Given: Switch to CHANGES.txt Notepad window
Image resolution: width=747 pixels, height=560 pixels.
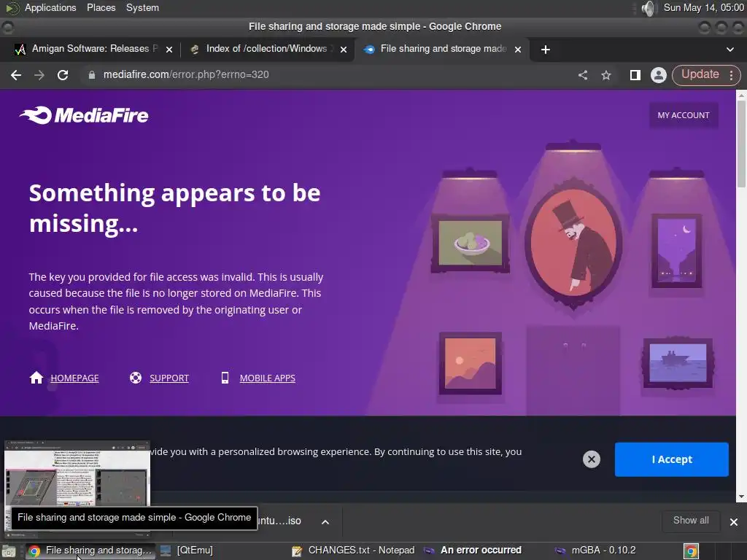Looking at the screenshot, I should [353, 551].
